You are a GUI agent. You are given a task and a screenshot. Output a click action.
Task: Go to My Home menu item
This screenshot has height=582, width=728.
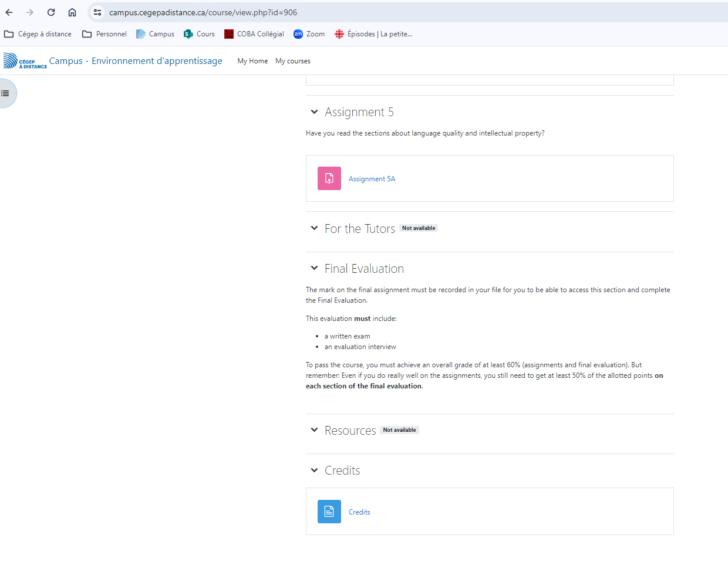pos(252,61)
